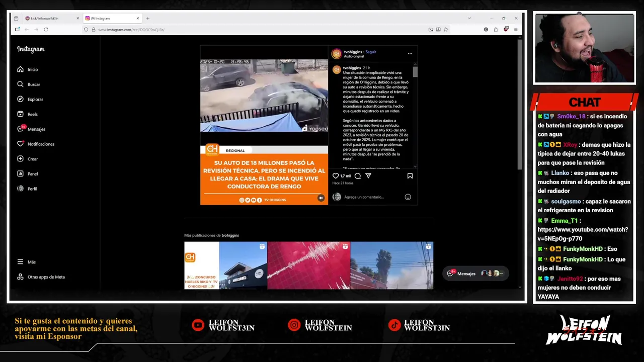Screen dimensions: 644x362
Task: Click the site padlock icon
Action: pos(93,29)
